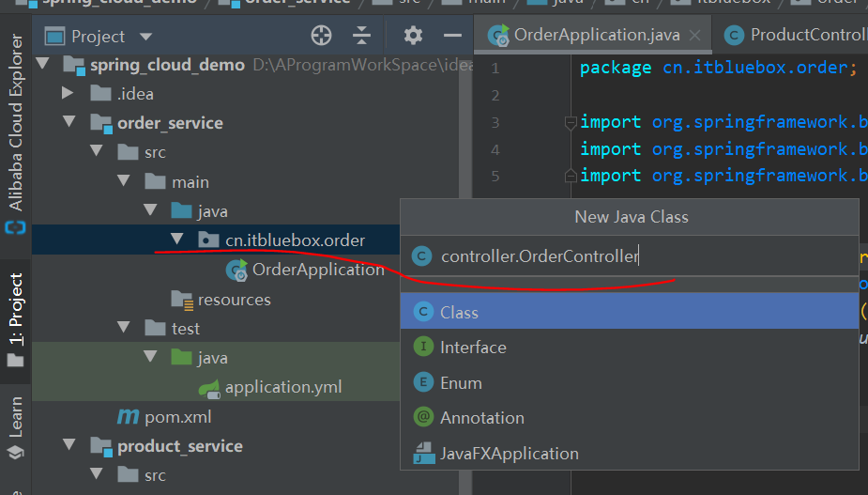Image resolution: width=868 pixels, height=495 pixels.
Task: Expand the .idea folder
Action: (68, 94)
